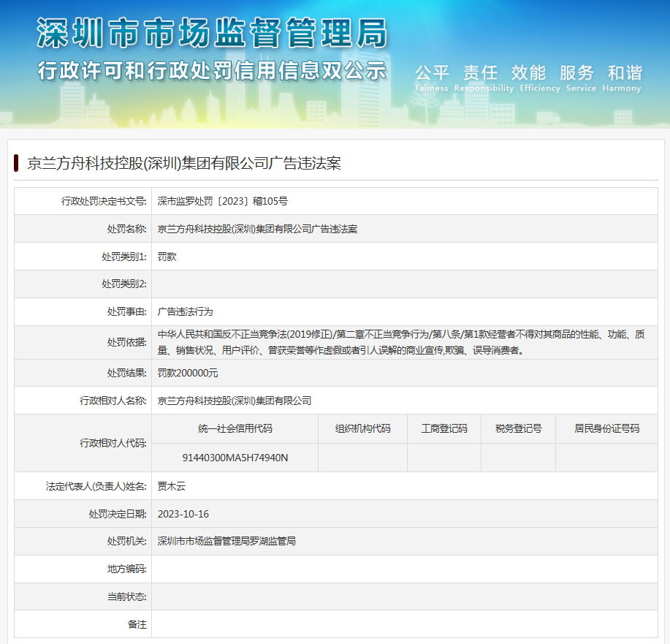Screen dimensions: 670x644
Task: Click the 处罚事由 label
Action: point(127,311)
